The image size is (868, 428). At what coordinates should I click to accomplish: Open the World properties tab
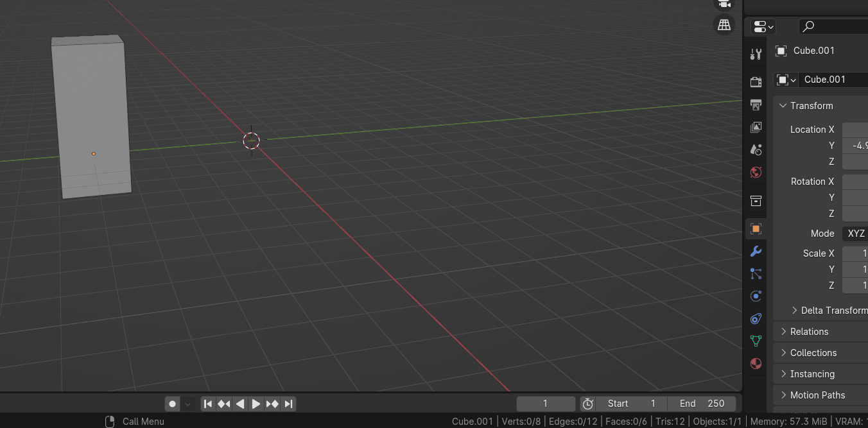point(756,172)
